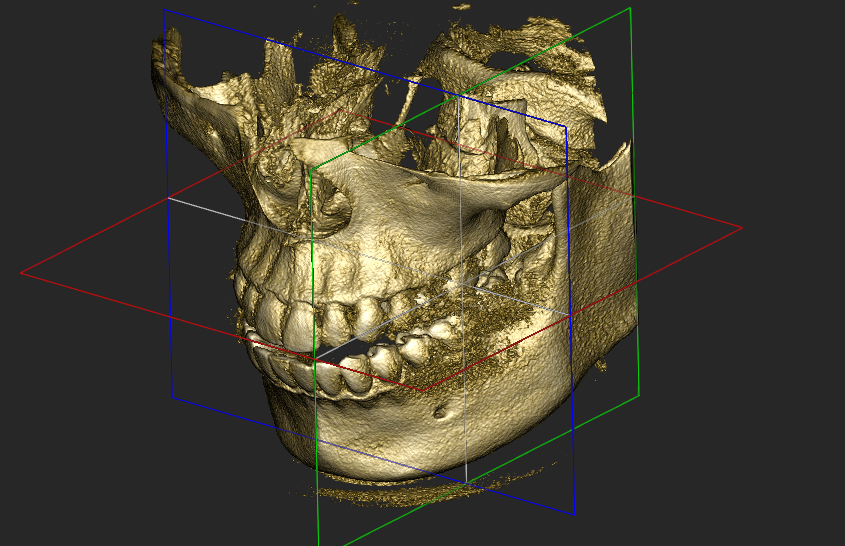Screen dimensions: 845x546
Task: Select the upper front incisors on the skull
Action: click(x=290, y=325)
